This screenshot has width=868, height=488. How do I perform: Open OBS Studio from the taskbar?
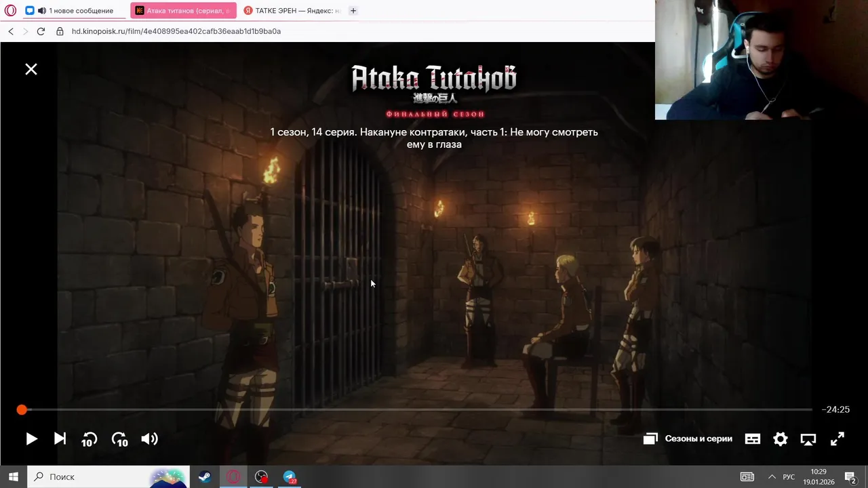point(262,476)
